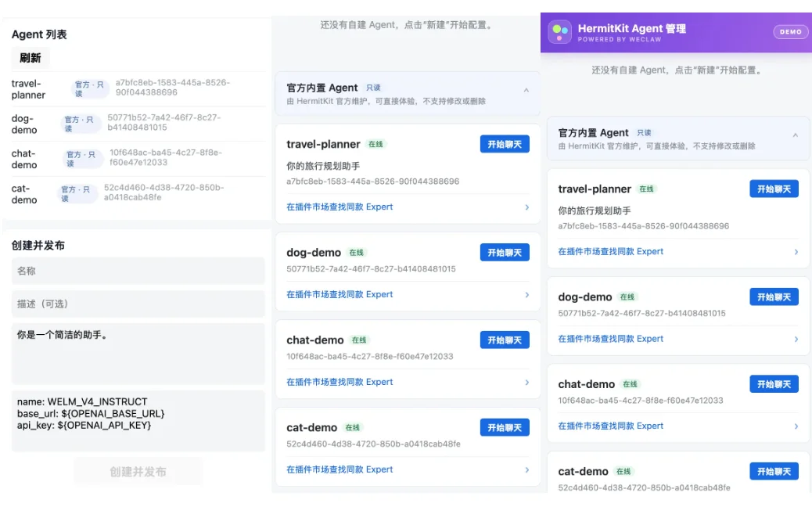Click the greyed 创建并发布 button at the form bottom

[x=138, y=472]
